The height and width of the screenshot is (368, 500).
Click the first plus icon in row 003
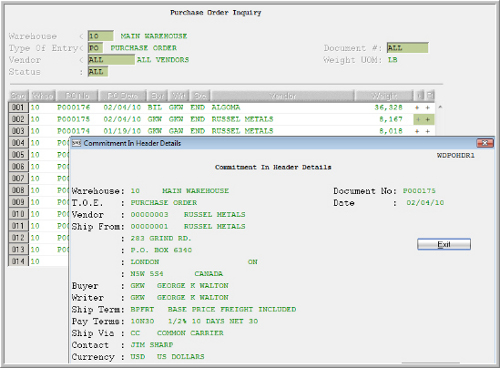pos(417,131)
